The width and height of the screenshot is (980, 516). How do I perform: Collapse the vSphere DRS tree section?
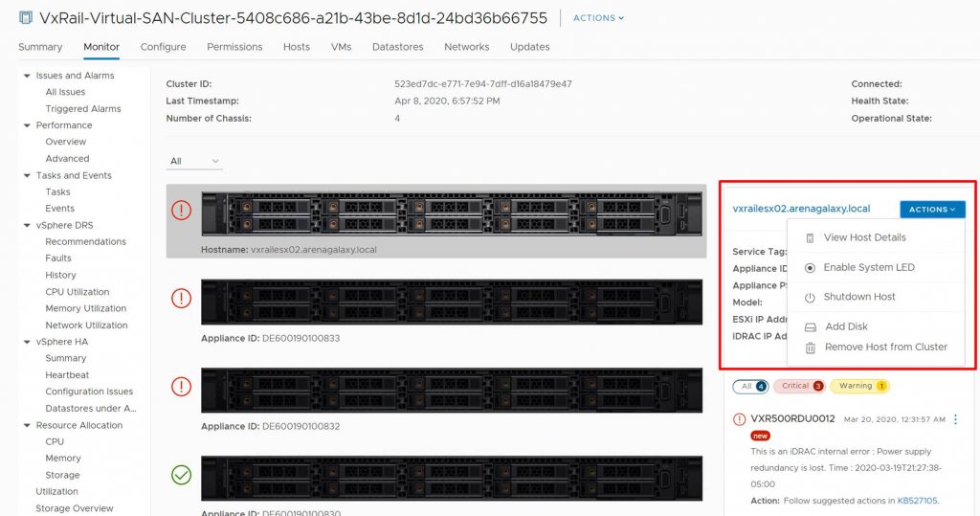click(x=27, y=225)
